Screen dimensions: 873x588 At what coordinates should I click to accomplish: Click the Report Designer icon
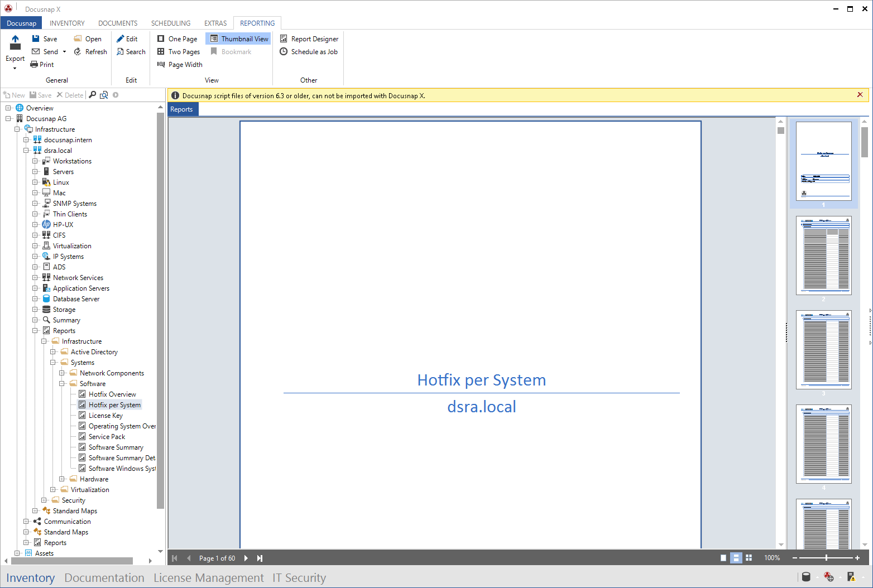284,38
